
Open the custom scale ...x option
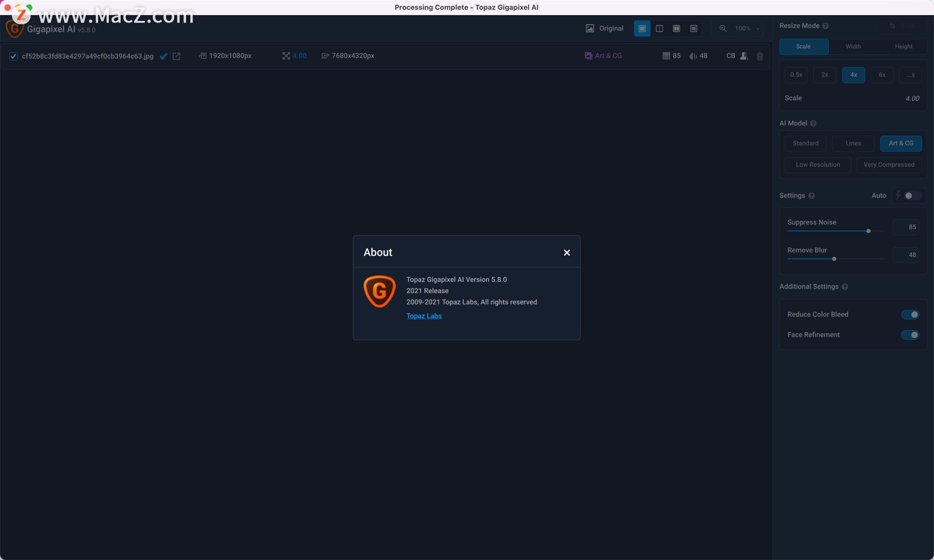tap(910, 75)
